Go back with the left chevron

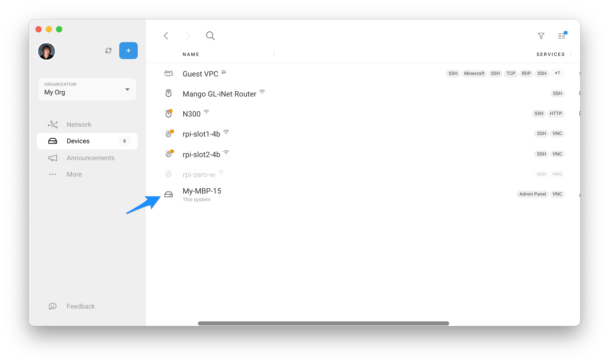(x=166, y=36)
